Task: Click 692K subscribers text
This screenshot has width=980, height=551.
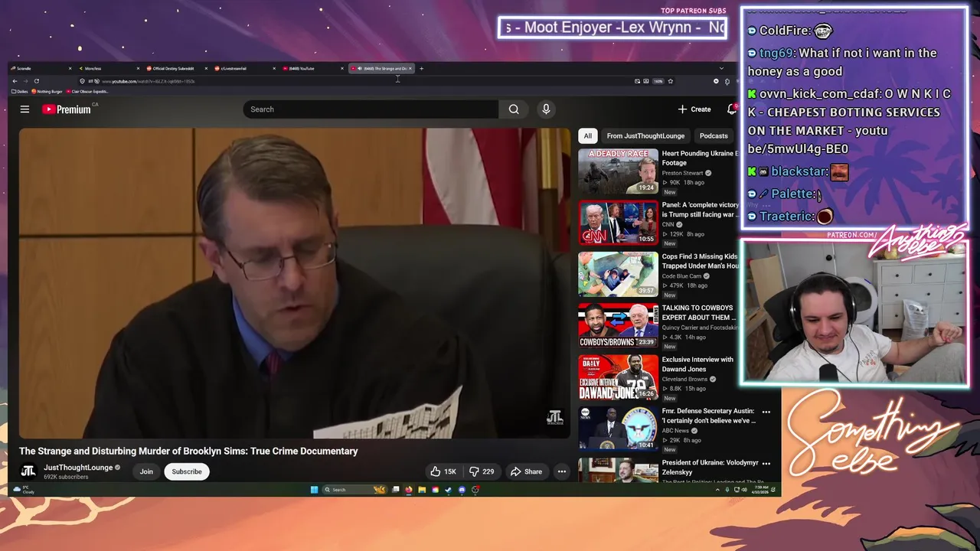Action: click(x=66, y=477)
